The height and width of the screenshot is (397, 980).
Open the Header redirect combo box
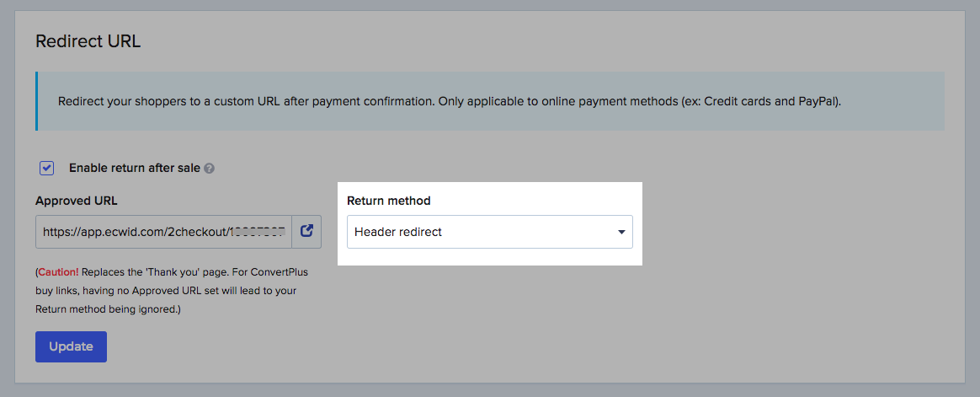(x=489, y=232)
